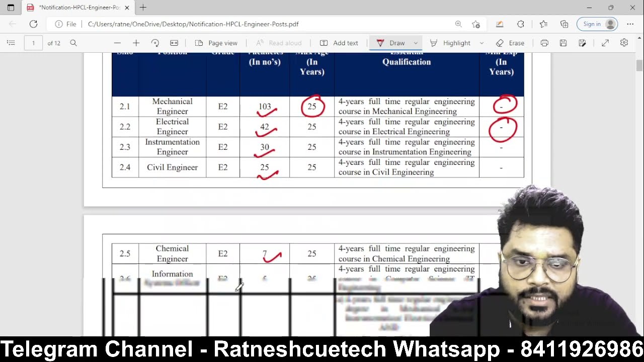This screenshot has height=362, width=644.
Task: Enter full screen PDF view
Action: 605,43
